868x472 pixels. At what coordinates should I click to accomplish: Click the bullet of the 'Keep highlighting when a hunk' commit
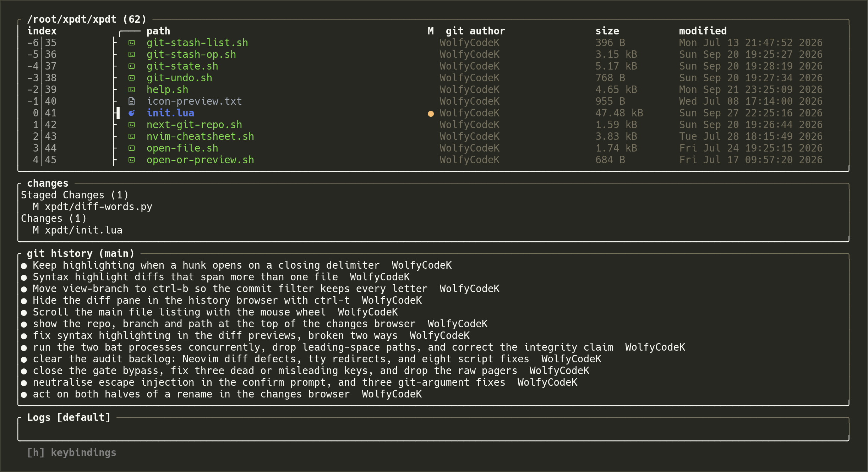click(x=24, y=266)
